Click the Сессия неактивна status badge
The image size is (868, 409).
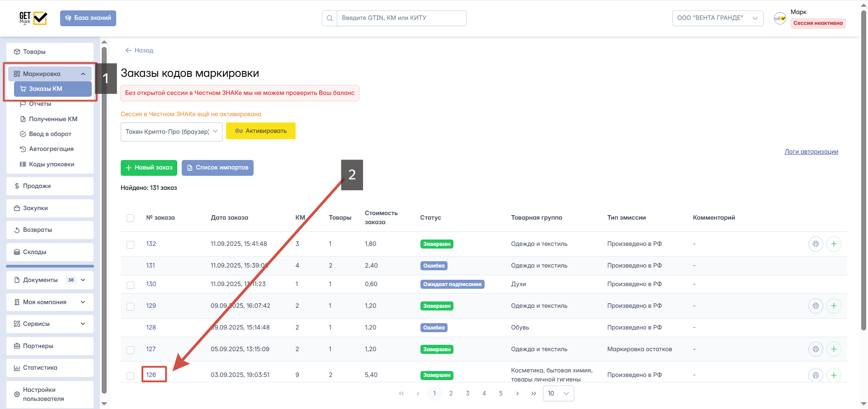point(818,23)
